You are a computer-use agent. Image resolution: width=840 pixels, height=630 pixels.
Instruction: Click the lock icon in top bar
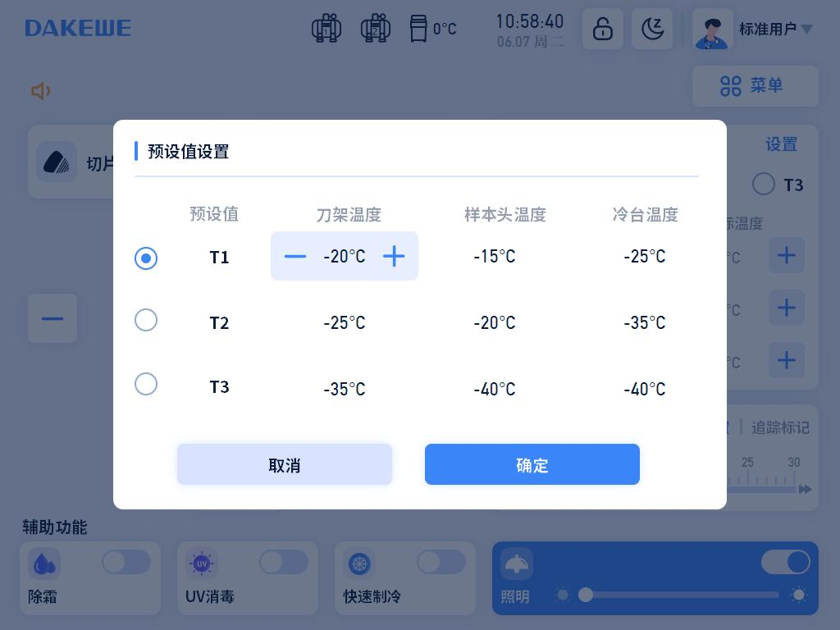coord(603,30)
